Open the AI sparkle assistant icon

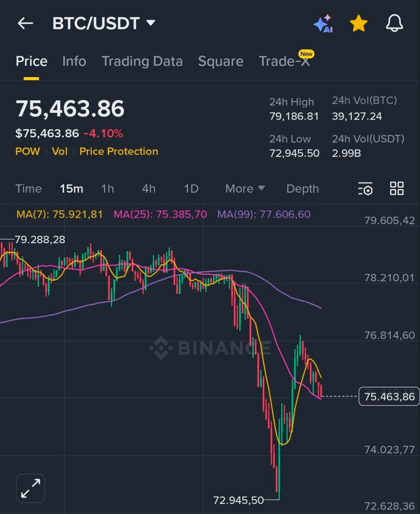click(x=323, y=24)
